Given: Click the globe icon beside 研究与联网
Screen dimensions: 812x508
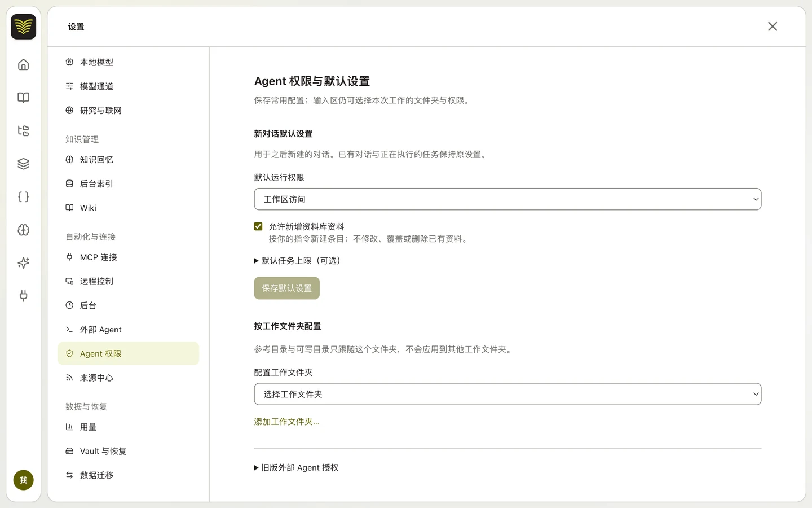Looking at the screenshot, I should 69,111.
